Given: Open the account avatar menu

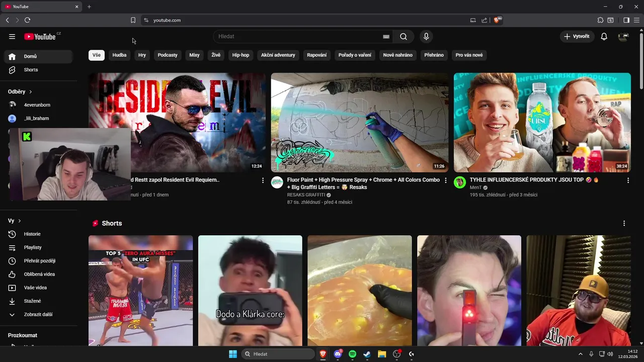Looking at the screenshot, I should pyautogui.click(x=623, y=36).
